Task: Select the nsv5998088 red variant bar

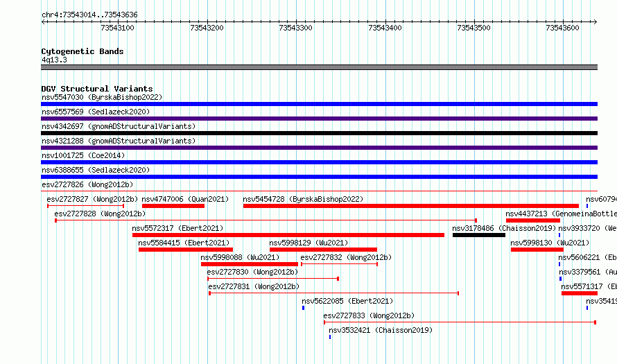Action: click(250, 264)
